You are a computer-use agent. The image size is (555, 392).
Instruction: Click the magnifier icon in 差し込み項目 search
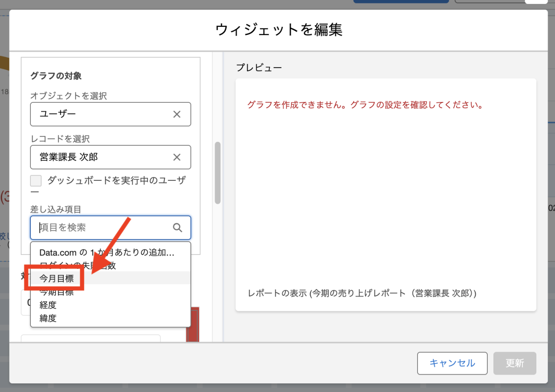(x=177, y=228)
